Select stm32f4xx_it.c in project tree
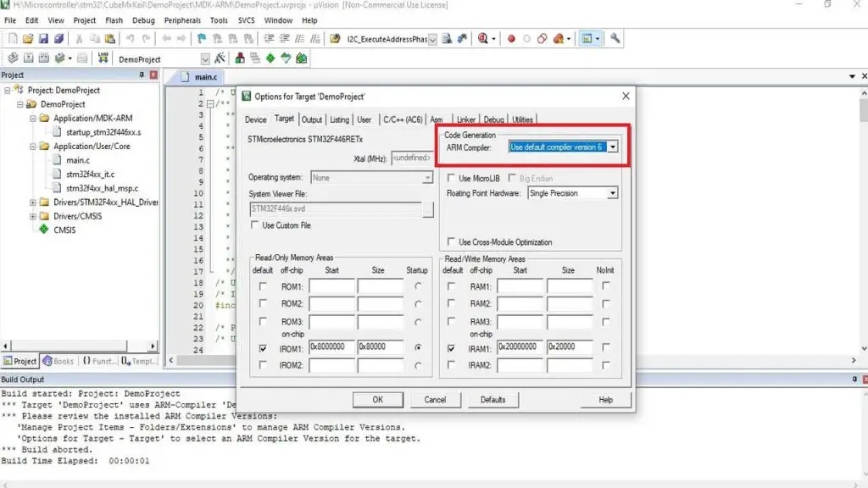Screen dimensions: 868x488 pos(90,175)
